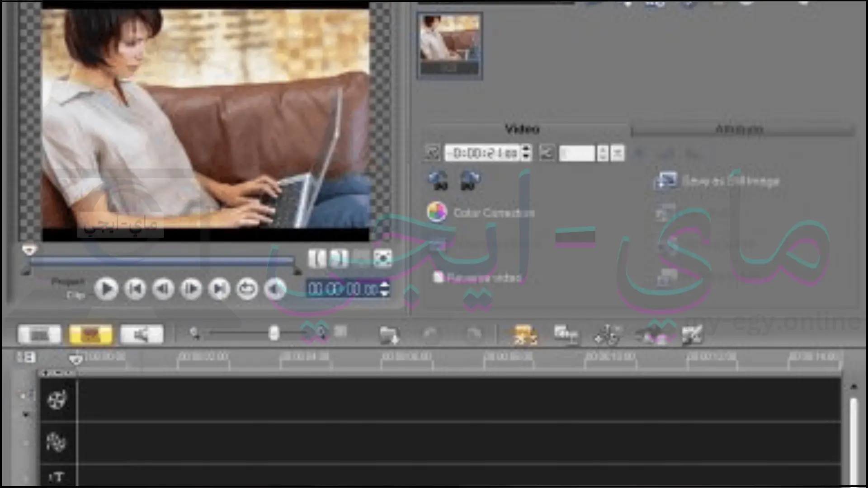
Task: Switch to Storyboard view
Action: [x=39, y=335]
